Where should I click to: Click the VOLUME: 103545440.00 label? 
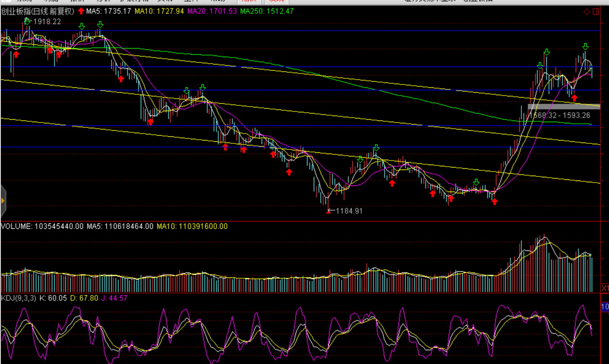[x=42, y=226]
